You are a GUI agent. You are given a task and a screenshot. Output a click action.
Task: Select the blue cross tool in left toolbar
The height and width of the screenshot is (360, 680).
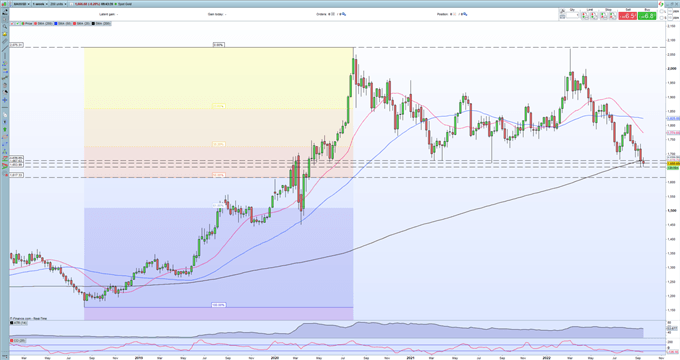(x=5, y=100)
